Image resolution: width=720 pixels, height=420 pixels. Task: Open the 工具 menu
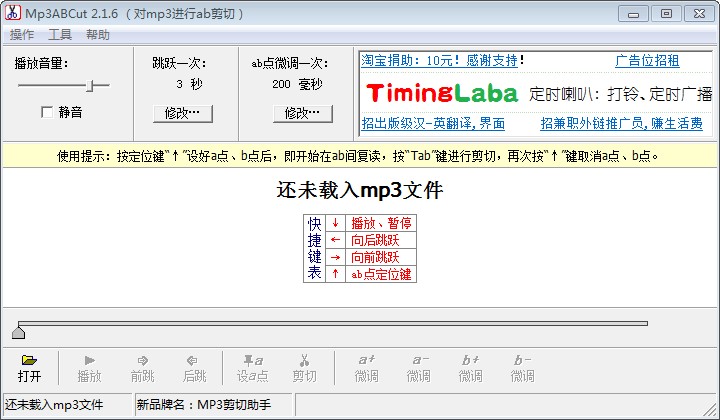tap(60, 34)
